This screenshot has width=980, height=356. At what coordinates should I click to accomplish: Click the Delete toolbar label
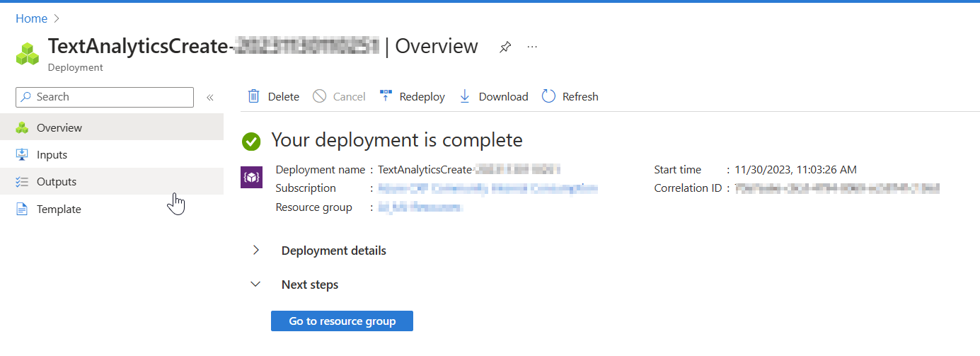coord(284,97)
